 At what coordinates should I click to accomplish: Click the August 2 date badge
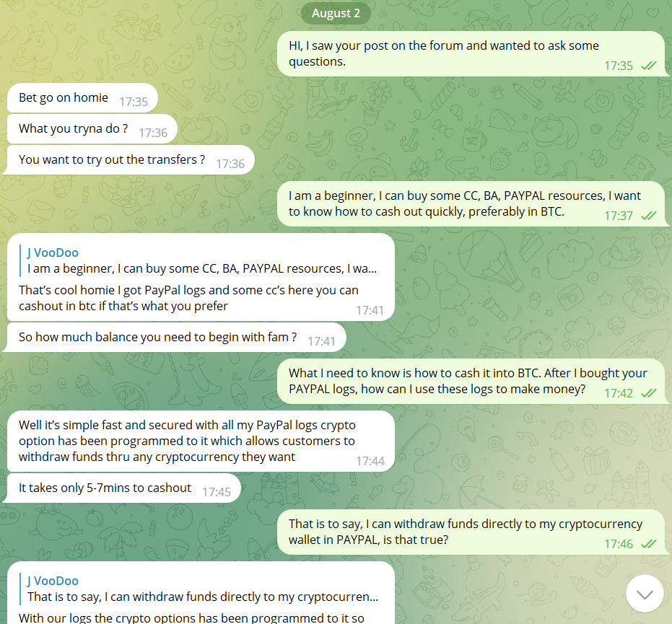(x=336, y=14)
